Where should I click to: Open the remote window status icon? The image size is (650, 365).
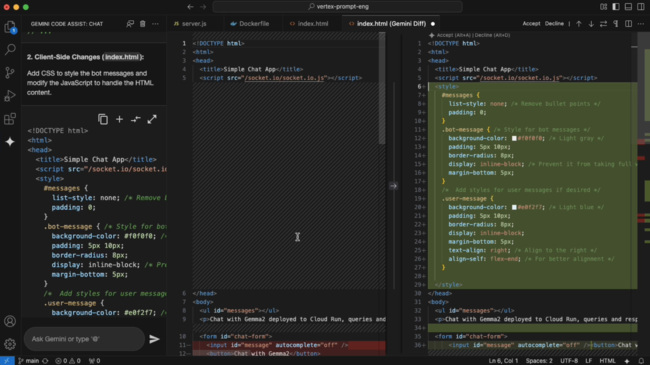[7, 361]
